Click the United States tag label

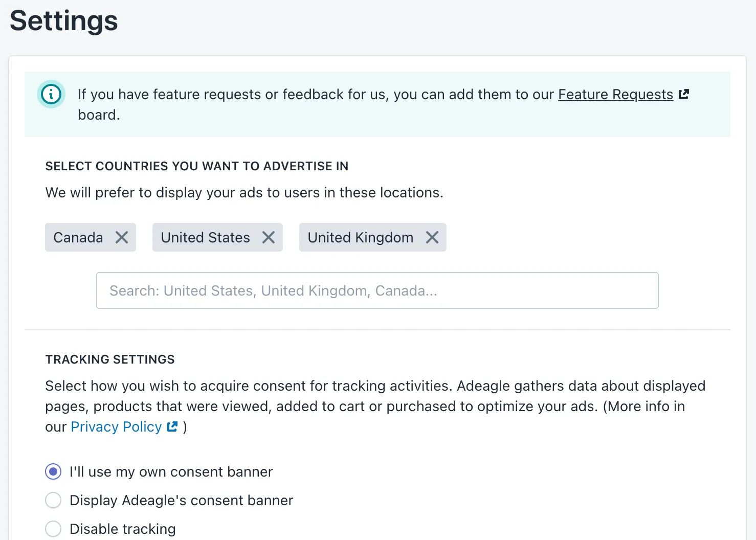(x=206, y=238)
